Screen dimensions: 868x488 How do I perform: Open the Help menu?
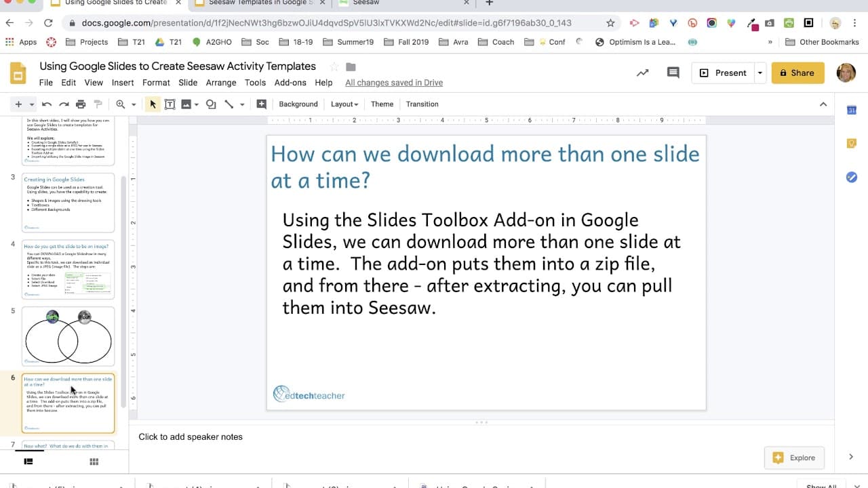point(323,83)
